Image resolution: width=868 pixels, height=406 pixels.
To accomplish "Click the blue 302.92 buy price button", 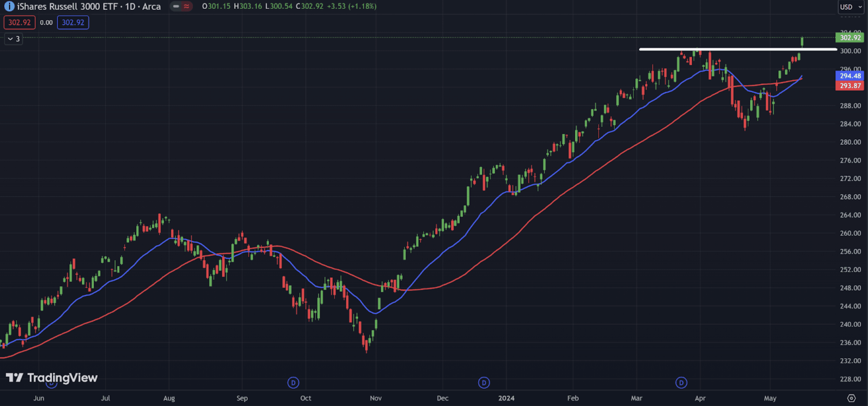I will click(73, 23).
